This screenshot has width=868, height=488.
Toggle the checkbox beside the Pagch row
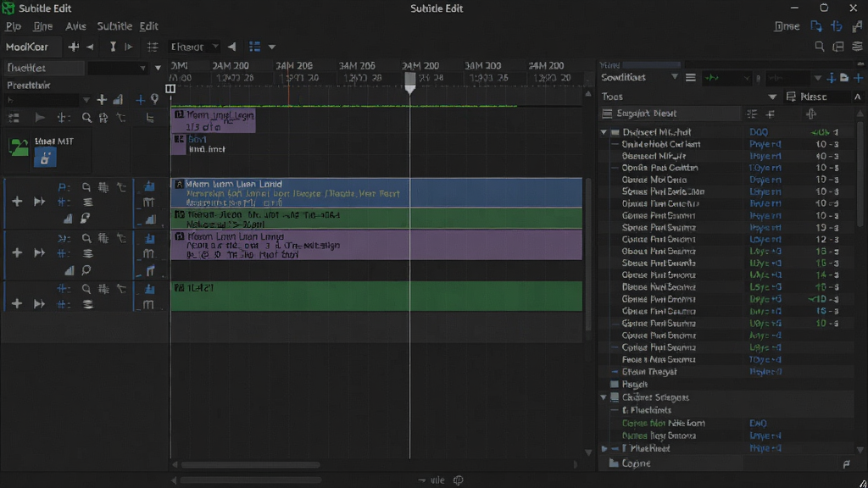pyautogui.click(x=615, y=384)
